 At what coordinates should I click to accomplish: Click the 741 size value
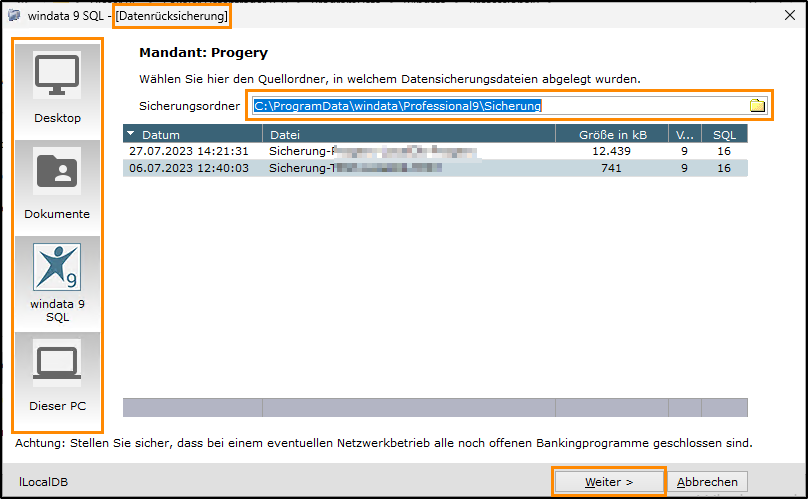click(x=611, y=168)
